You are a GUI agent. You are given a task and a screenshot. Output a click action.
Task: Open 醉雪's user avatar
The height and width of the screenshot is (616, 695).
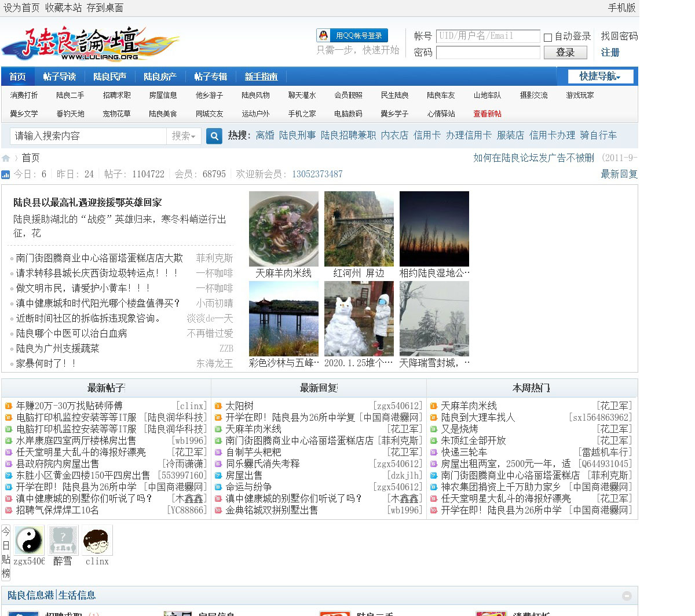63,540
